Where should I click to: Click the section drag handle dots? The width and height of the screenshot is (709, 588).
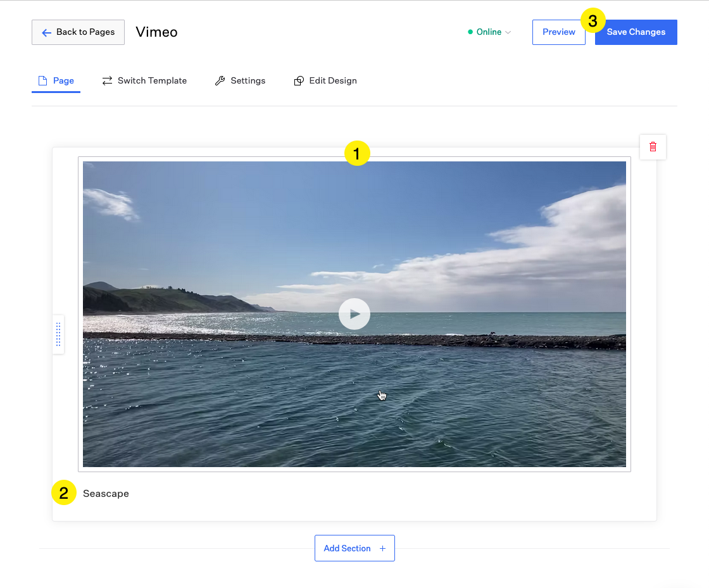(x=58, y=334)
